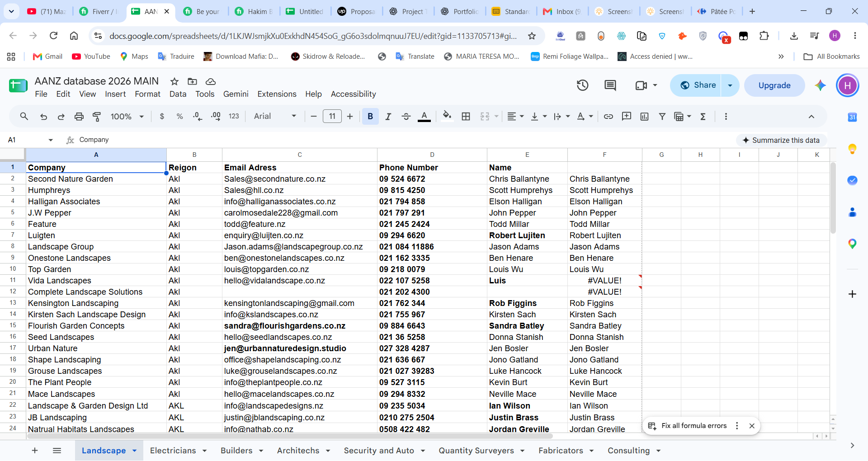Create a filter using funnel icon
Screen dimensions: 868x461
[662, 117]
